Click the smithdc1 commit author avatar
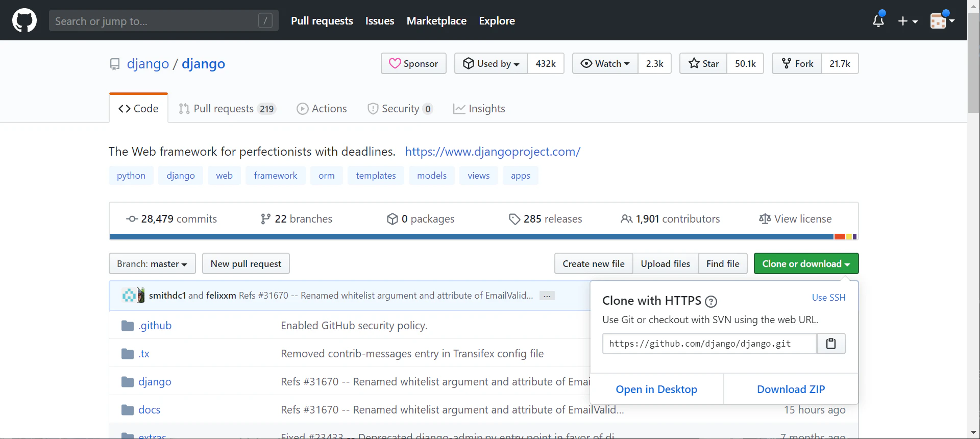Viewport: 980px width, 439px height. click(129, 295)
